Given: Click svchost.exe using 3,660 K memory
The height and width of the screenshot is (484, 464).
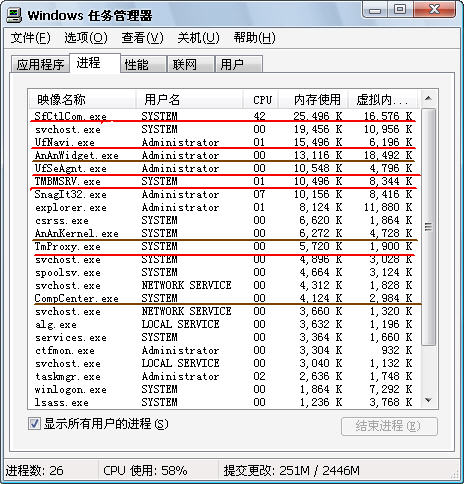Looking at the screenshot, I should click(224, 311).
